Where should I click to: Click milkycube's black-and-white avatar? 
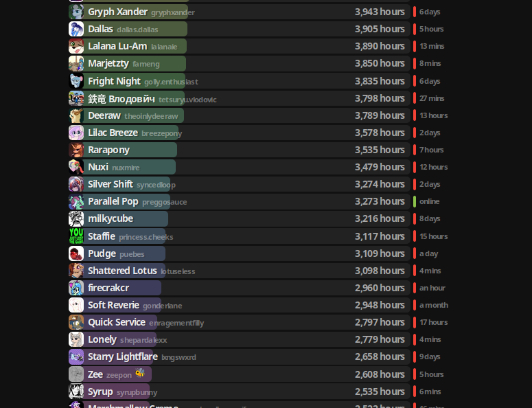76,218
